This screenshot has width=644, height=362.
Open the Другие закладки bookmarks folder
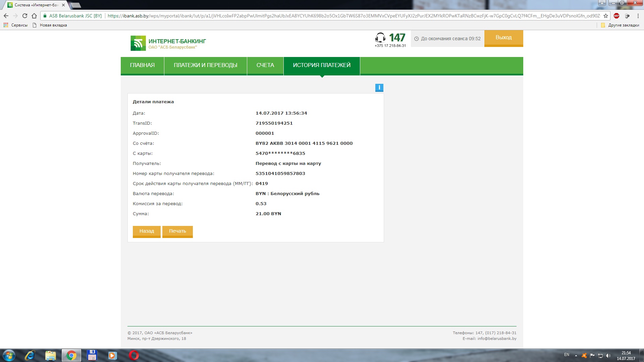(620, 25)
